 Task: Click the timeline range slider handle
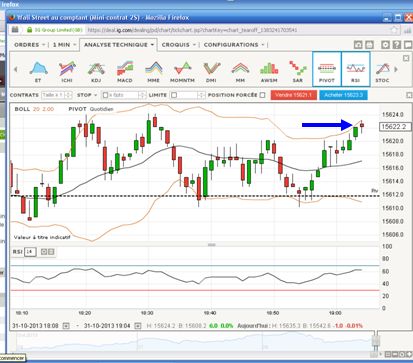tap(376, 341)
